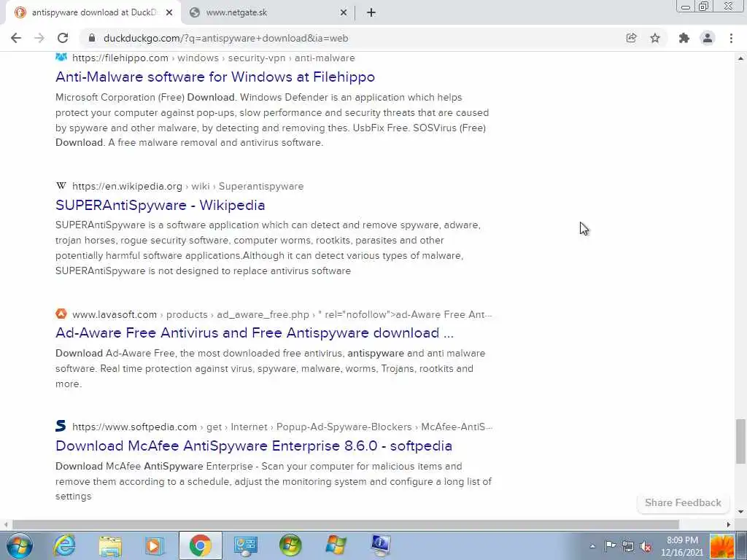747x560 pixels.
Task: Close the antispyware DuckDuckGo tab
Action: point(169,13)
